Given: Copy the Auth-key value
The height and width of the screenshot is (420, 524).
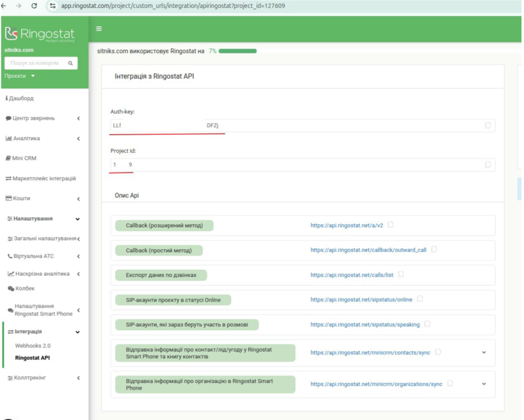Looking at the screenshot, I should [x=488, y=125].
